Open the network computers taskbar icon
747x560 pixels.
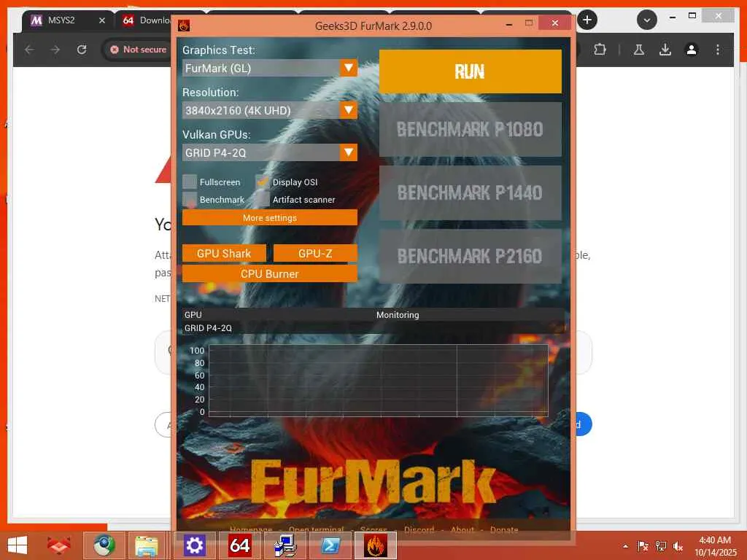(x=285, y=545)
